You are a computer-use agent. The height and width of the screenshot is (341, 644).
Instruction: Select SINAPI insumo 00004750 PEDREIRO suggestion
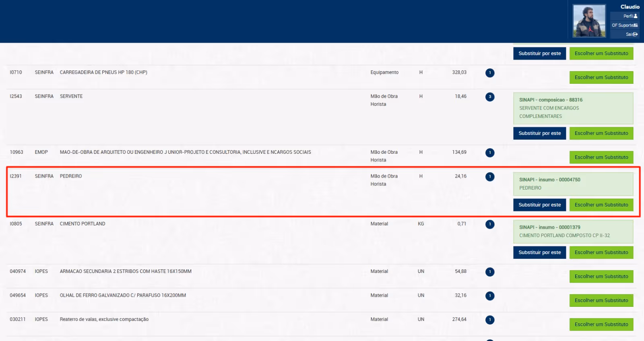point(573,184)
